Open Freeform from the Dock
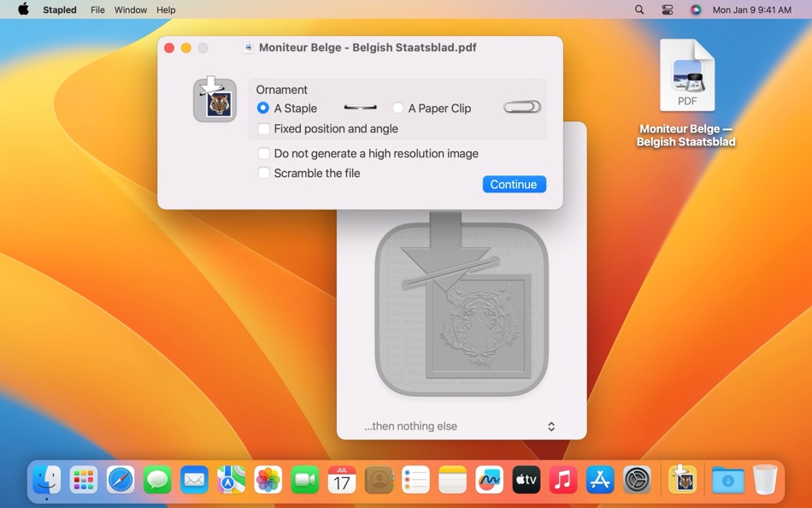The image size is (812, 508). pos(490,480)
